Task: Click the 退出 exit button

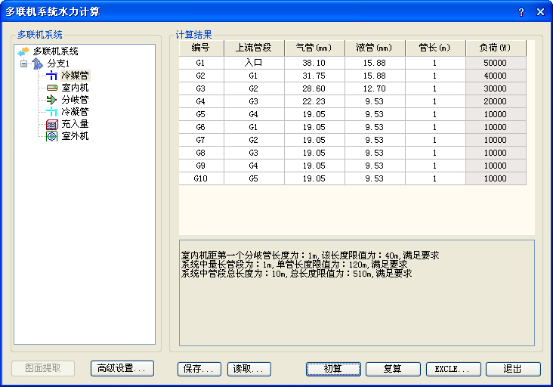Action: [513, 369]
